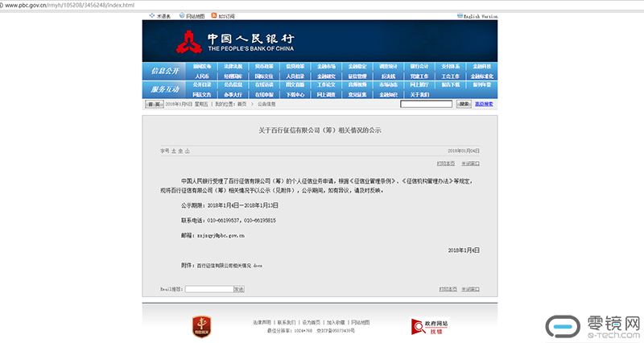This screenshot has height=343, width=644.
Task: Open the 关于我们 menu item
Action: point(419,94)
